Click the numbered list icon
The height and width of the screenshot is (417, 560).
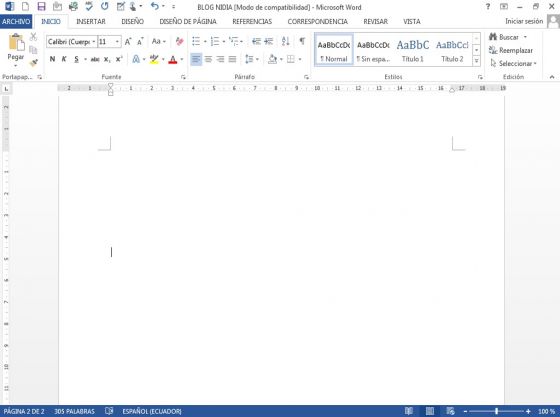[x=215, y=41]
